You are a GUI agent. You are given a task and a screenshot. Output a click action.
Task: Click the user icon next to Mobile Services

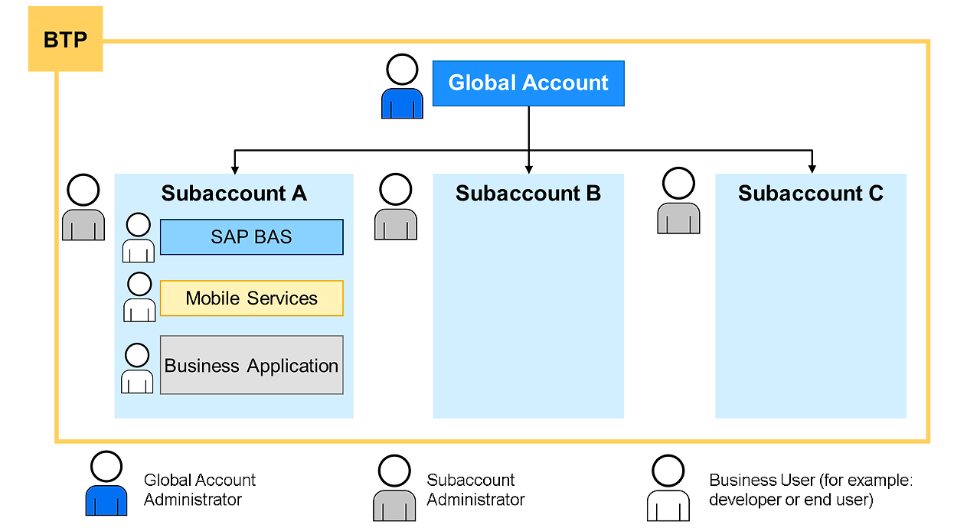[139, 297]
